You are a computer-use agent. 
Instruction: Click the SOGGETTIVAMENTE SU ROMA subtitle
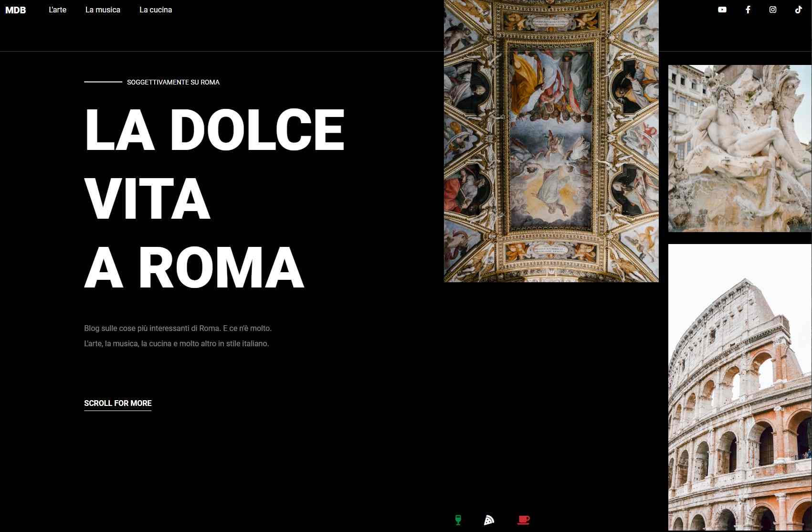(x=173, y=82)
